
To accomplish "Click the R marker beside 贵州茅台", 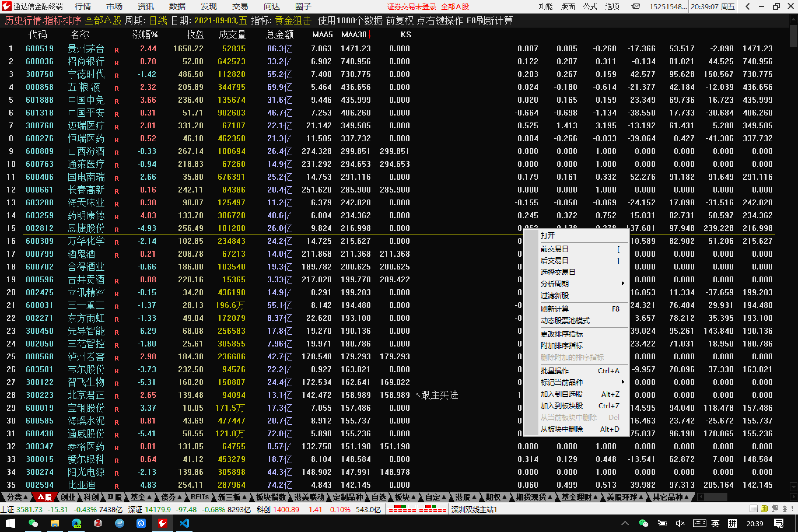I will tap(117, 50).
